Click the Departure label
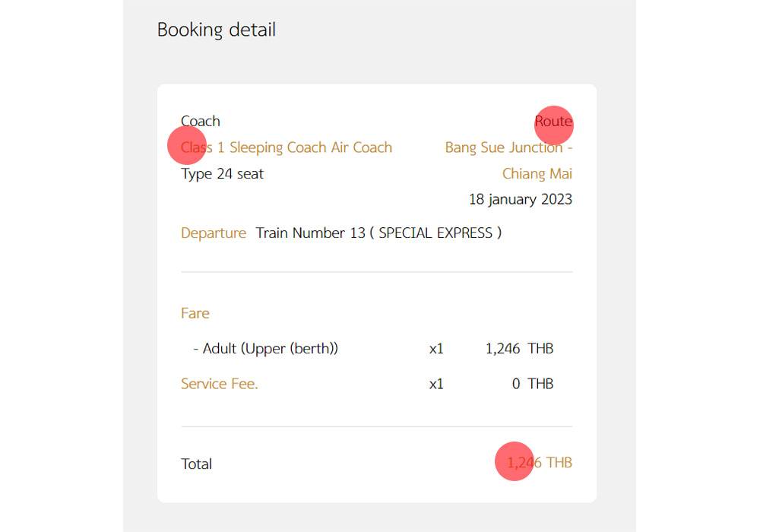This screenshot has width=760, height=532. (x=214, y=233)
